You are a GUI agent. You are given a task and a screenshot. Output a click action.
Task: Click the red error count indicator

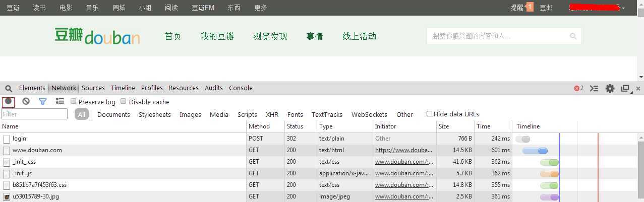(578, 88)
